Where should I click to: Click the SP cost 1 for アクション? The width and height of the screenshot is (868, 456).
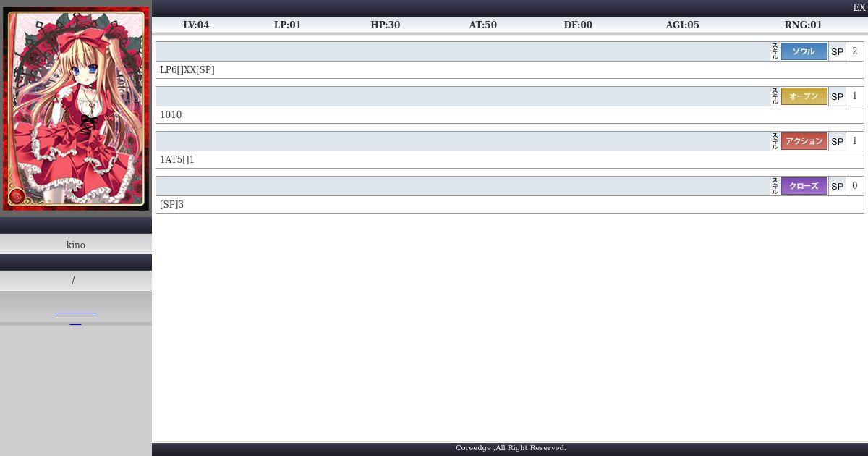[x=855, y=141]
